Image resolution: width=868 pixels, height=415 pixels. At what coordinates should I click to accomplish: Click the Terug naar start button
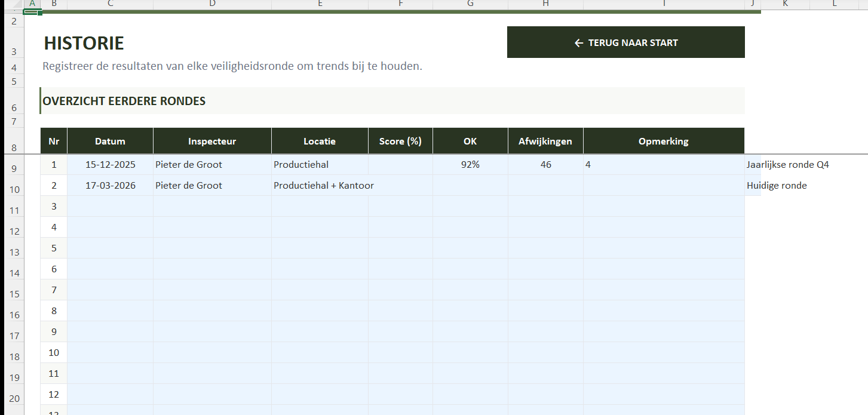625,42
